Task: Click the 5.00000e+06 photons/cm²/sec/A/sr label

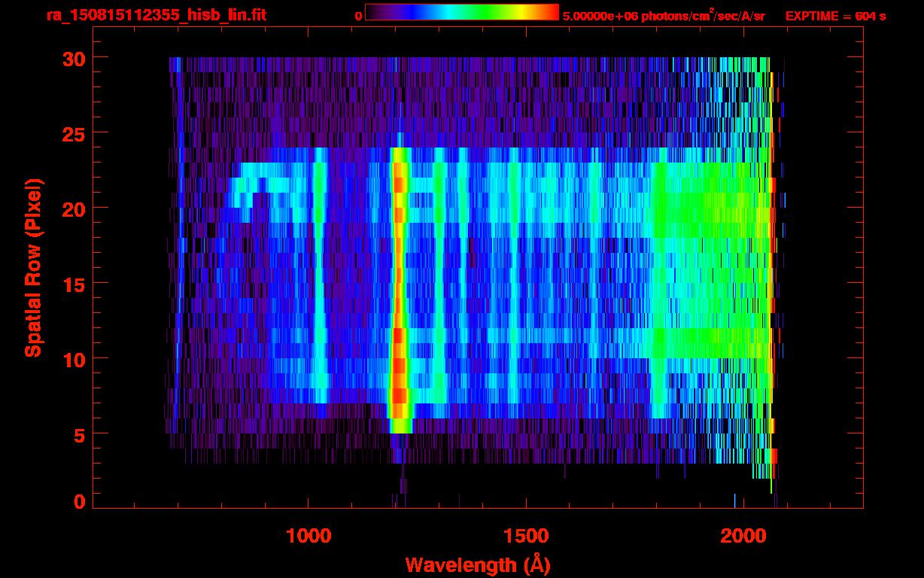Action: (664, 15)
